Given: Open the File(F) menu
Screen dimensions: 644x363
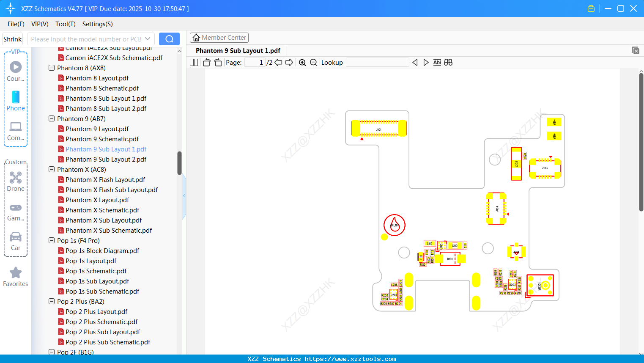Looking at the screenshot, I should [16, 24].
